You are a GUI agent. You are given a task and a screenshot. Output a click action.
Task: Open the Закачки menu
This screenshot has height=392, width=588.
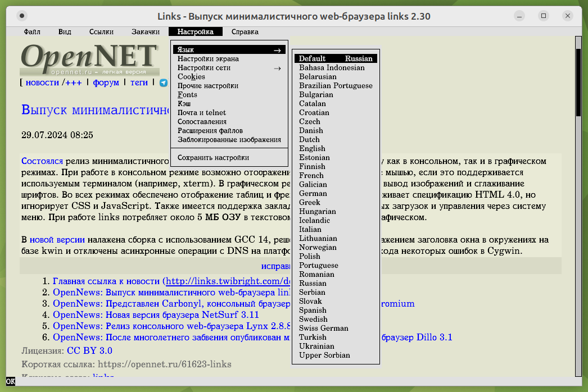pyautogui.click(x=146, y=32)
